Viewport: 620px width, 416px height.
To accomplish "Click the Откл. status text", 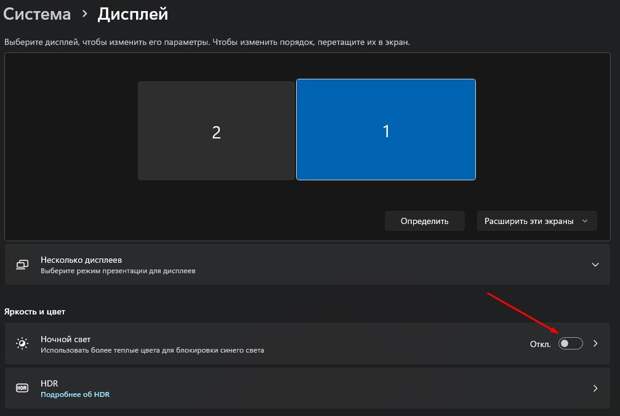I will (540, 344).
